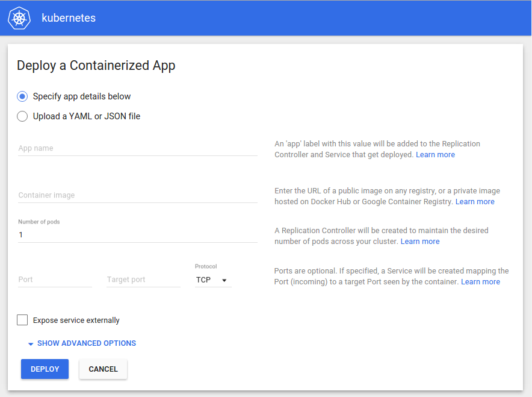Open Learn more about container images

[x=475, y=201]
